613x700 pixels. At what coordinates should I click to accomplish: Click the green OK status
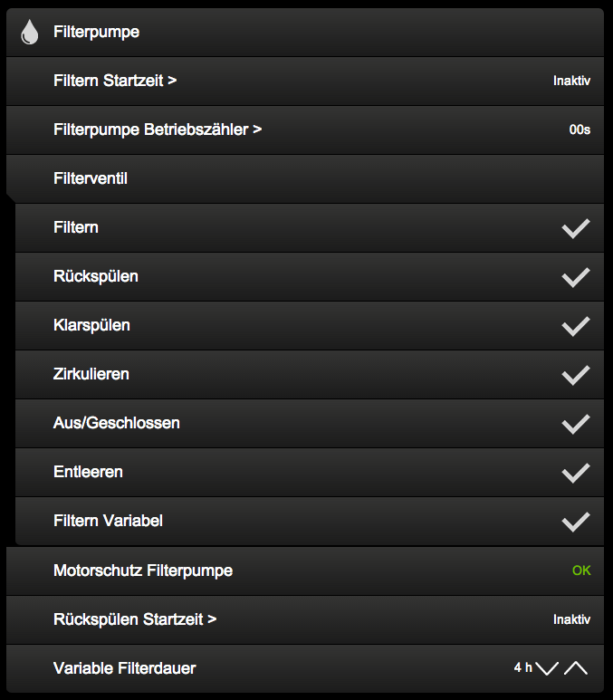(581, 571)
